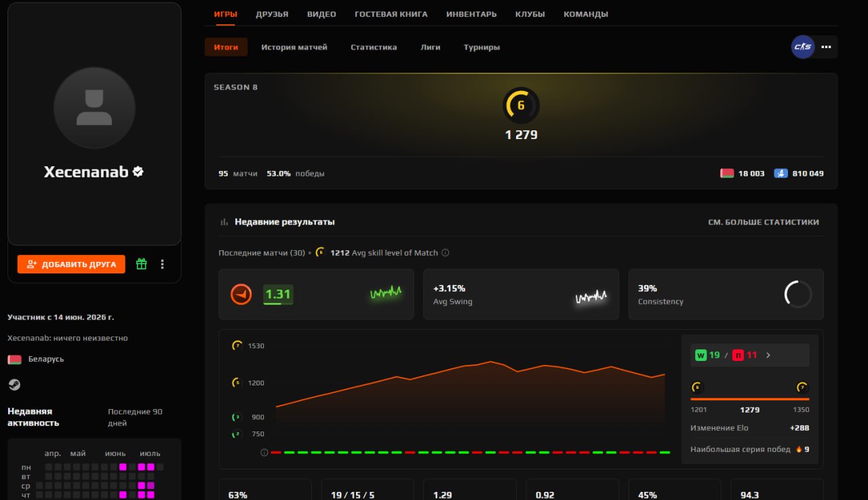Image resolution: width=868 pixels, height=500 pixels.
Task: Expand the win/loss chevron arrow
Action: click(768, 355)
